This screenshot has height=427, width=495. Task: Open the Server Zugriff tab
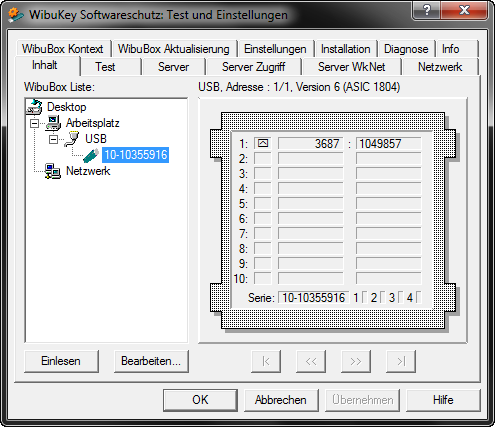pyautogui.click(x=253, y=67)
